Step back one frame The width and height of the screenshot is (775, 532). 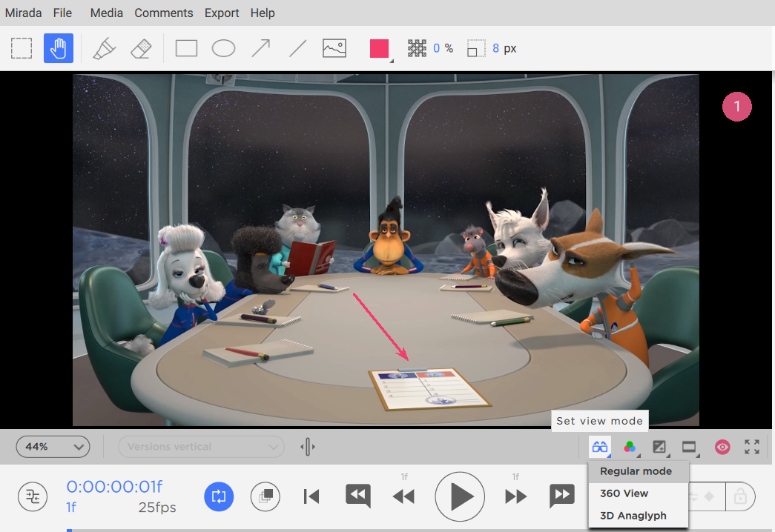click(403, 496)
